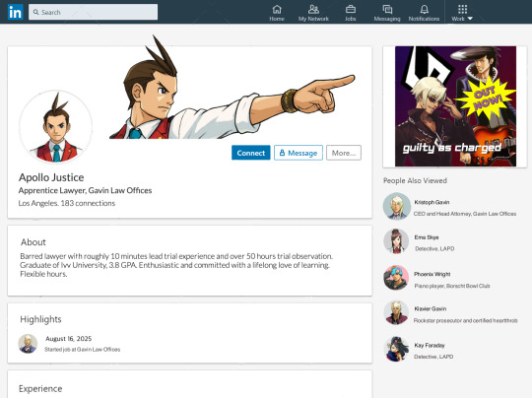Click the LinkedIn logo

click(x=15, y=12)
